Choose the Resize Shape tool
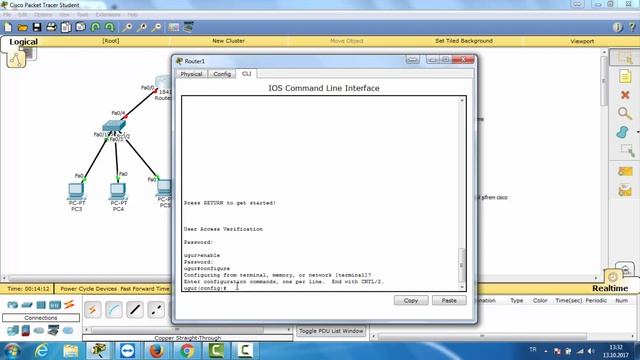 (x=626, y=150)
